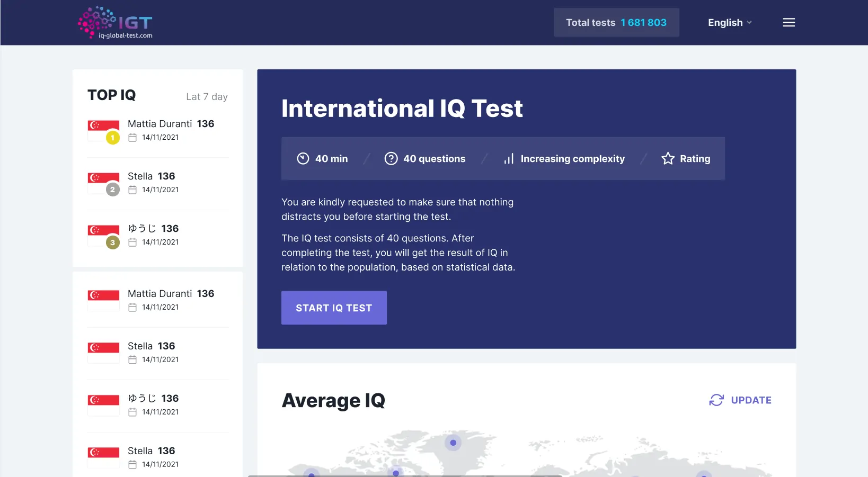The image size is (868, 477).
Task: Click the clock icon beside 40 min
Action: click(x=303, y=158)
